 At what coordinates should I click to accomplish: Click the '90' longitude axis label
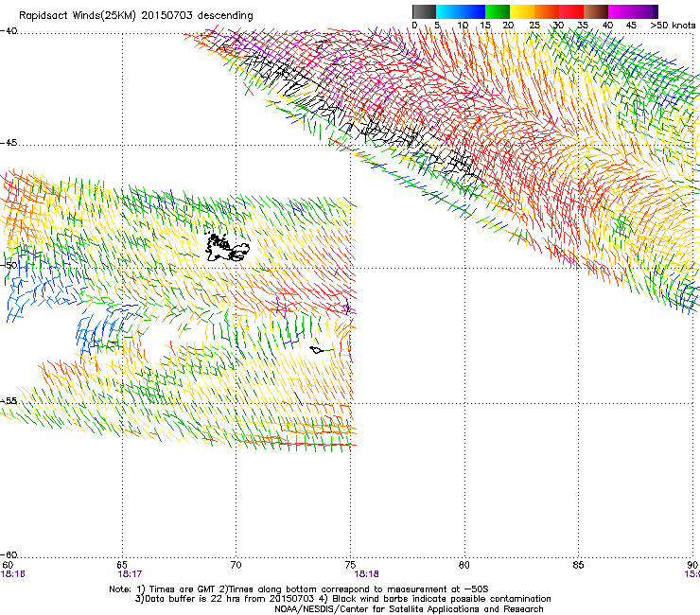(x=692, y=565)
